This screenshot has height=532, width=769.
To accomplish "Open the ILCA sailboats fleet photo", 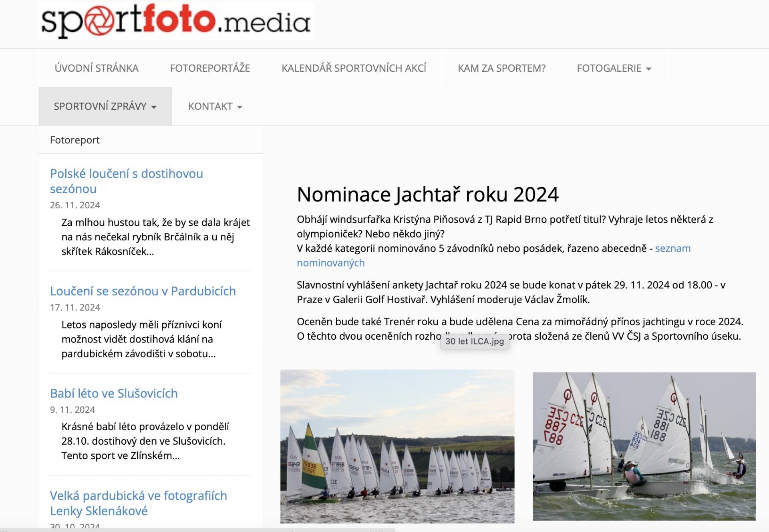I will click(397, 446).
